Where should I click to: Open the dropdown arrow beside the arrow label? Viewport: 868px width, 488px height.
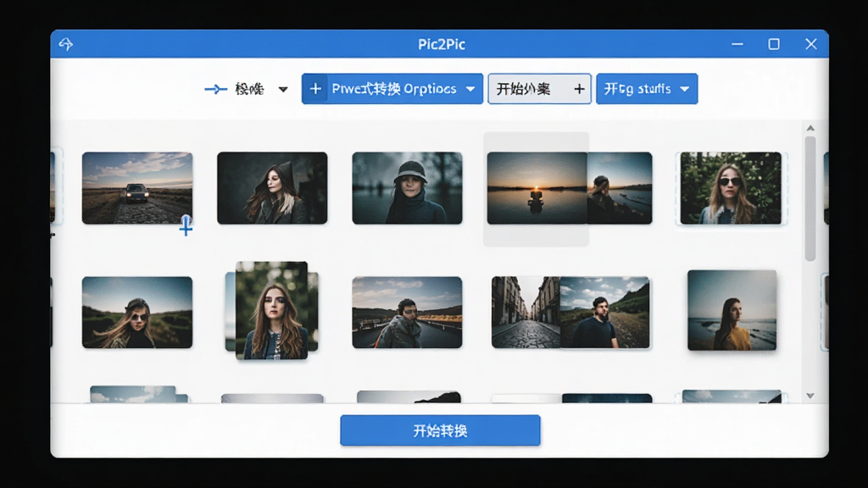(x=283, y=89)
